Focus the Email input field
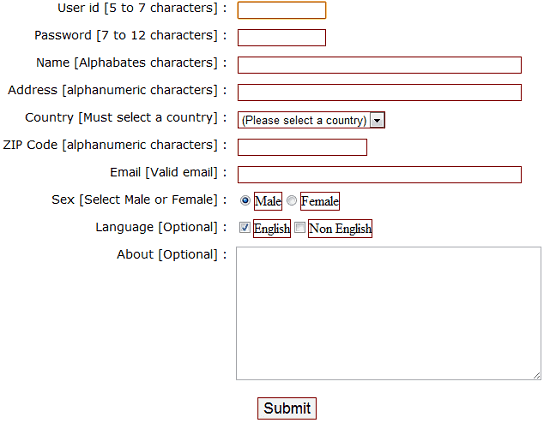The width and height of the screenshot is (550, 429). tap(380, 175)
